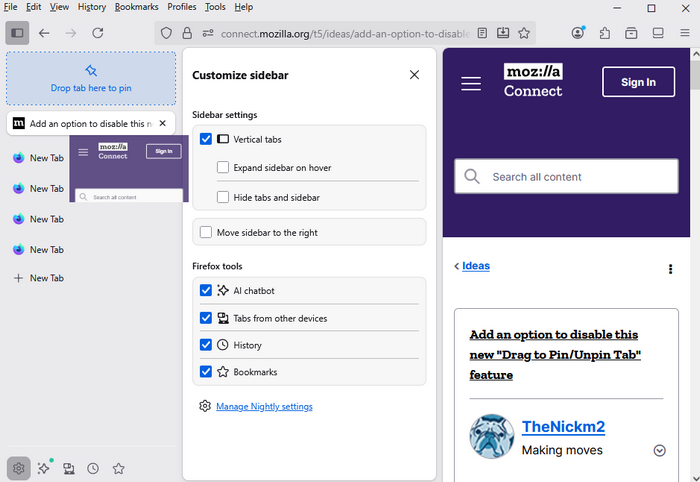Open Bookmarks panel via sidebar star icon
This screenshot has width=700, height=482.
[118, 468]
